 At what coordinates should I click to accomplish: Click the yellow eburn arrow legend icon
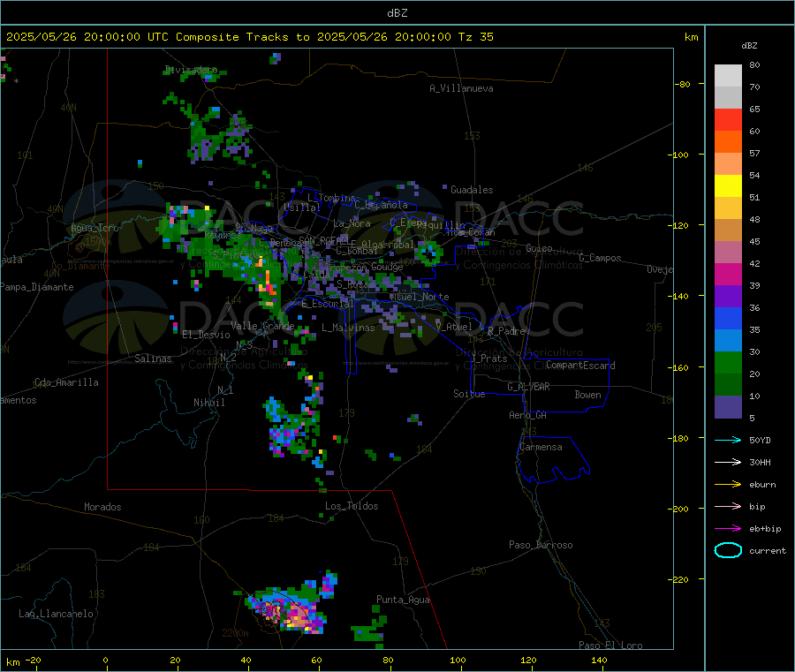coord(728,485)
